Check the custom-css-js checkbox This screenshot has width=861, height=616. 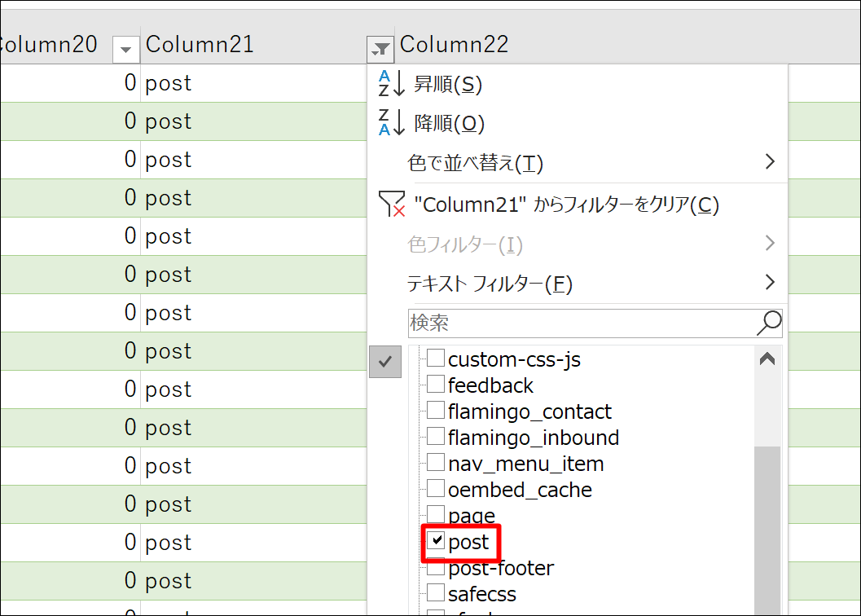point(436,358)
